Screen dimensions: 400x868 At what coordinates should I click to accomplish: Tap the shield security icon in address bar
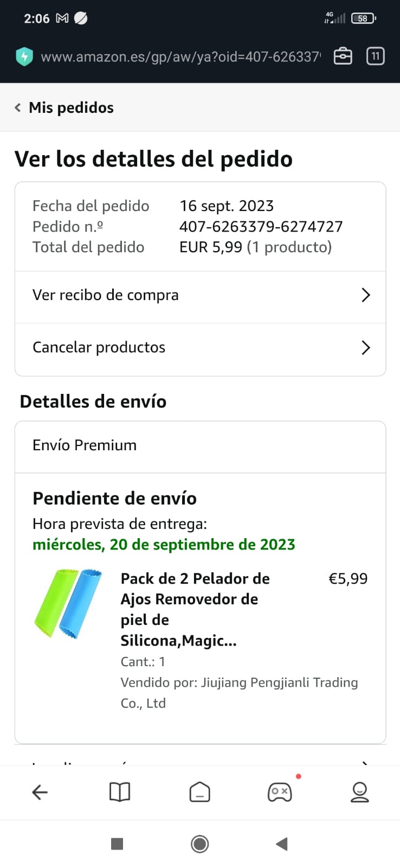(24, 56)
